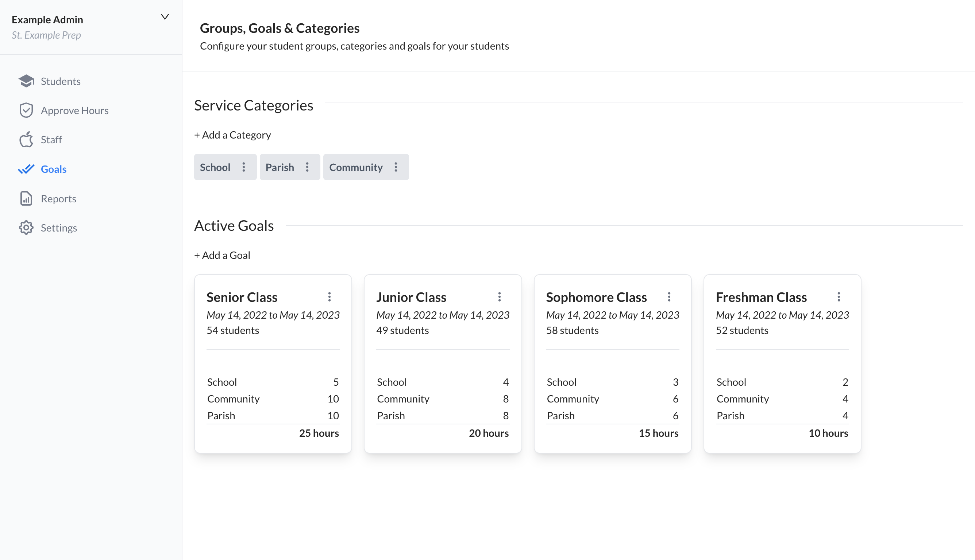Open the Freshman Class goal card
This screenshot has height=560, width=975.
point(761,297)
